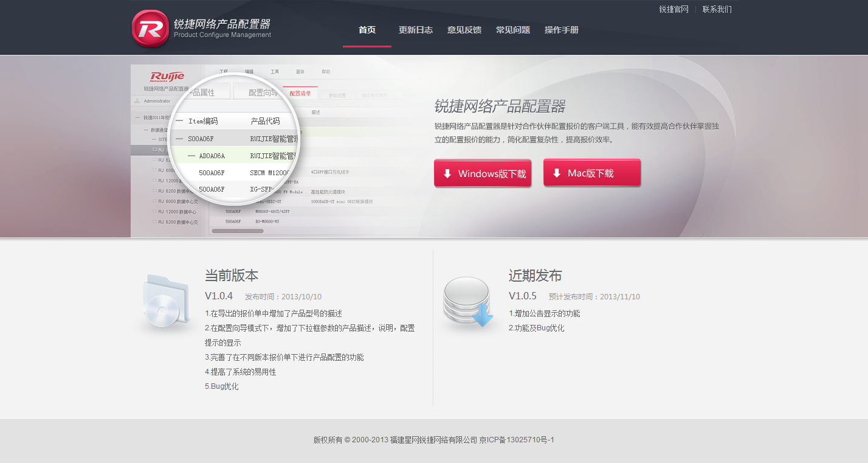Click changelog item 5.Bug优化
868x463 pixels.
pos(222,386)
